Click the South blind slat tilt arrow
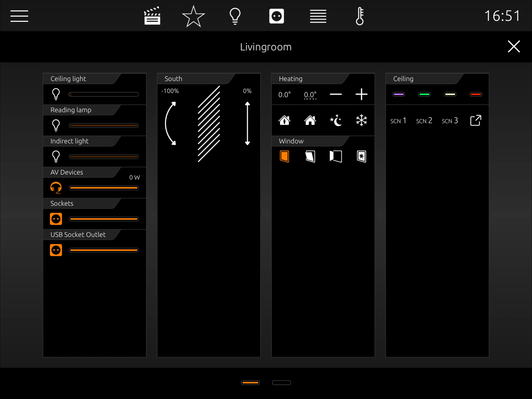Viewport: 532px width, 399px height. tap(171, 124)
